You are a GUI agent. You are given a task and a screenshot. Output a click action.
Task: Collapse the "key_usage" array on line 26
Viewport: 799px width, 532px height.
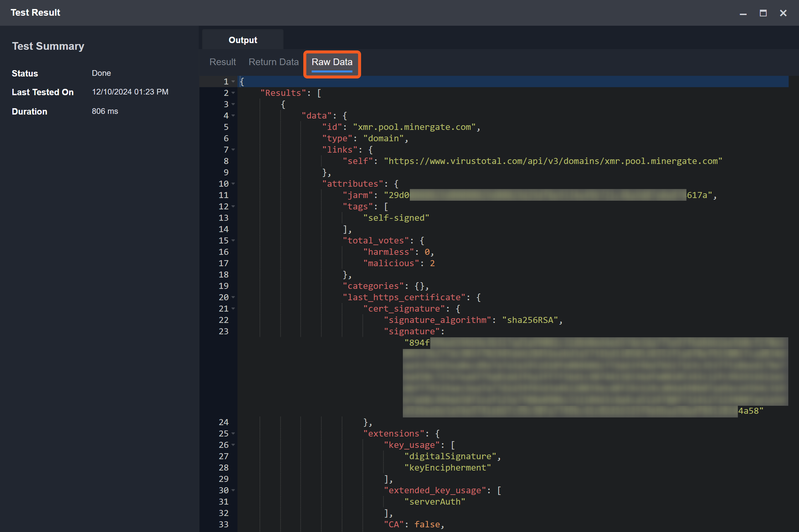[233, 445]
